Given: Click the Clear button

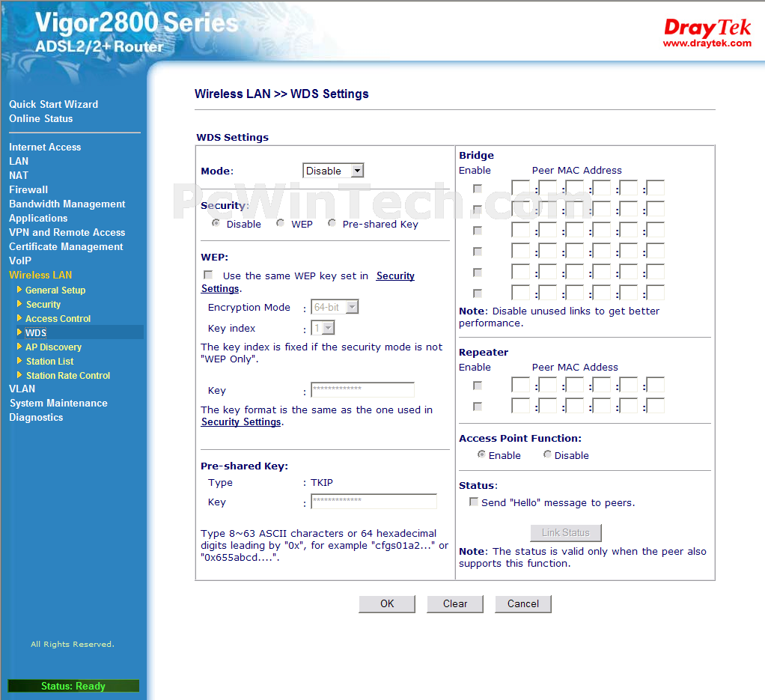Looking at the screenshot, I should tap(454, 603).
